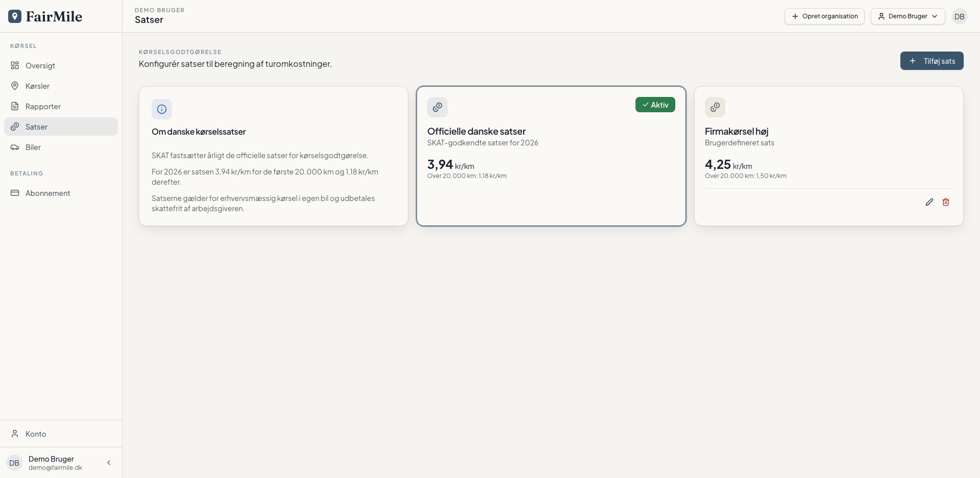The image size is (980, 478).
Task: Click the 4,25 kr/km rate value
Action: click(728, 164)
